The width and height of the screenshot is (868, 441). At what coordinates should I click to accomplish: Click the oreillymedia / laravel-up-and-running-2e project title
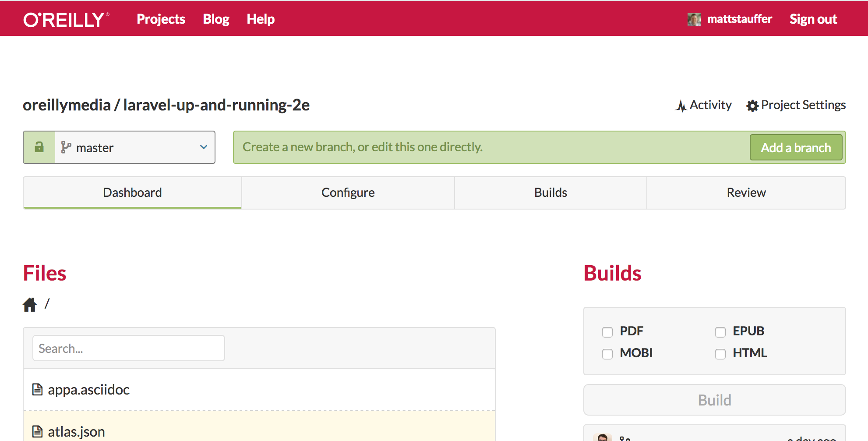point(166,105)
